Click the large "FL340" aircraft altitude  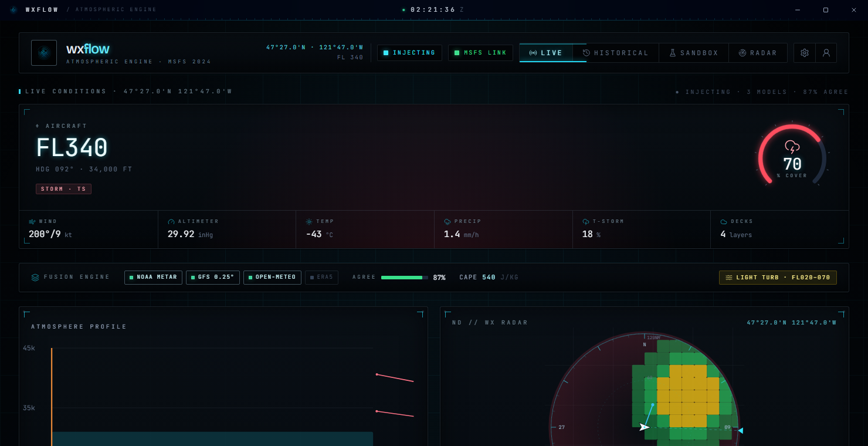[72, 148]
